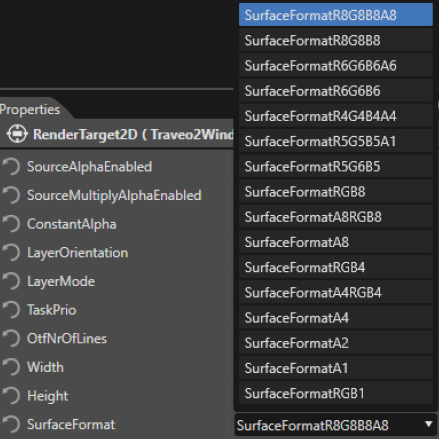This screenshot has width=439, height=439.
Task: Reset the Width property
Action: (x=11, y=367)
